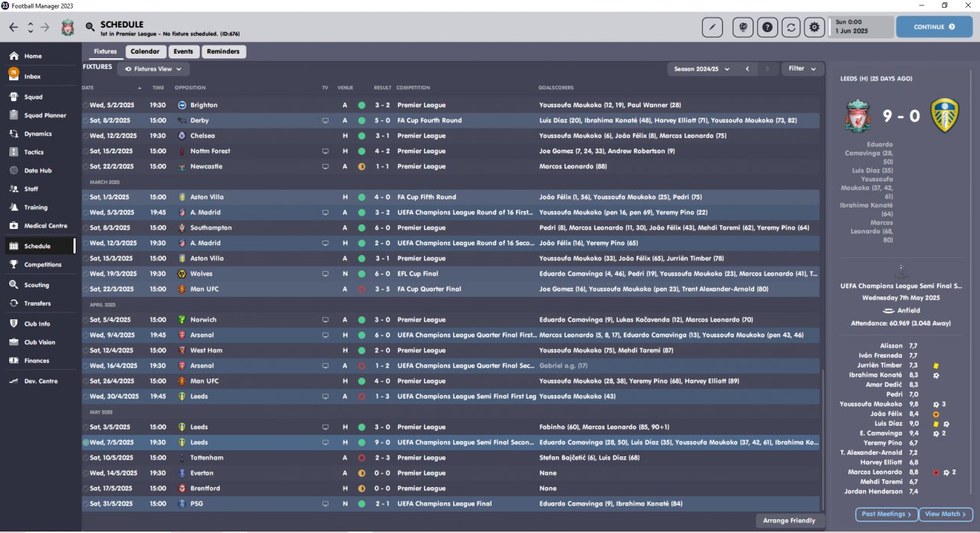Open Data Hub
The width and height of the screenshot is (980, 533).
pyautogui.click(x=38, y=171)
